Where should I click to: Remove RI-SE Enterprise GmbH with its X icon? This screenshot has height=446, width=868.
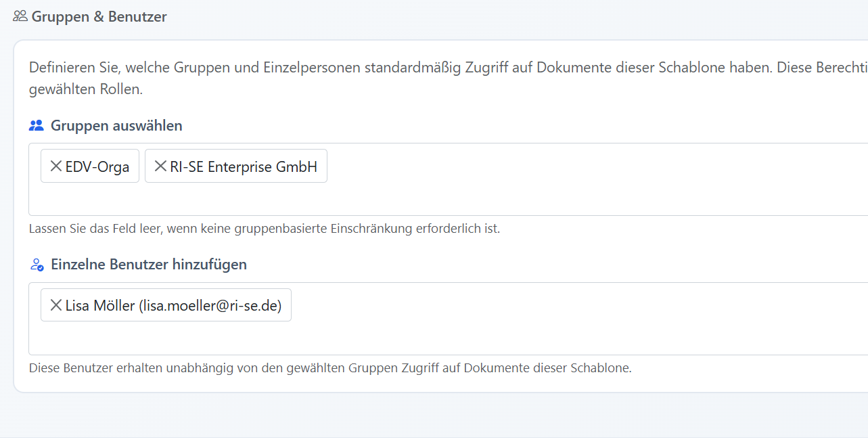click(160, 166)
